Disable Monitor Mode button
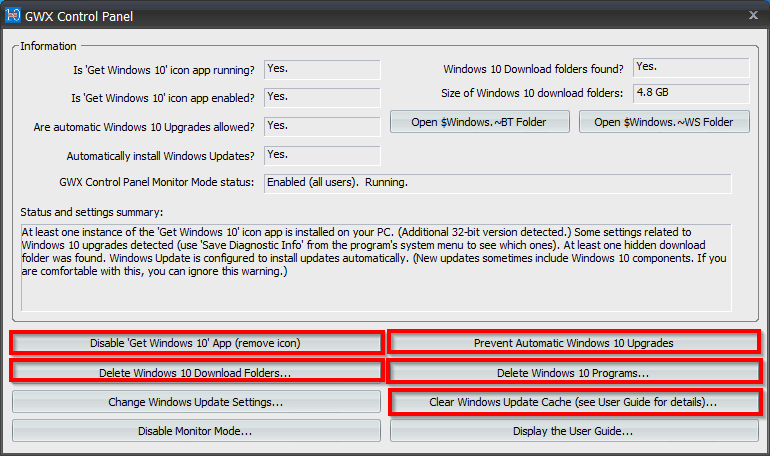 (x=196, y=431)
